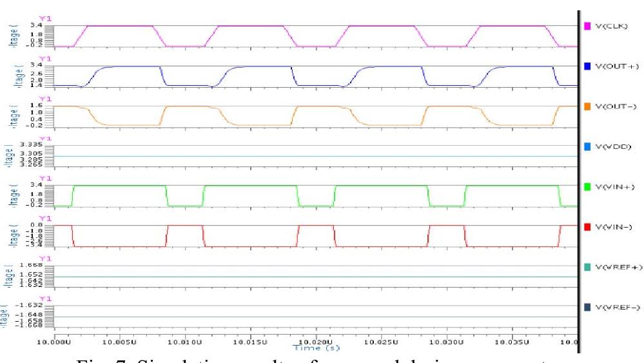Click the magenta V(CLK) legend color swatch
The image size is (644, 363).
pos(587,26)
